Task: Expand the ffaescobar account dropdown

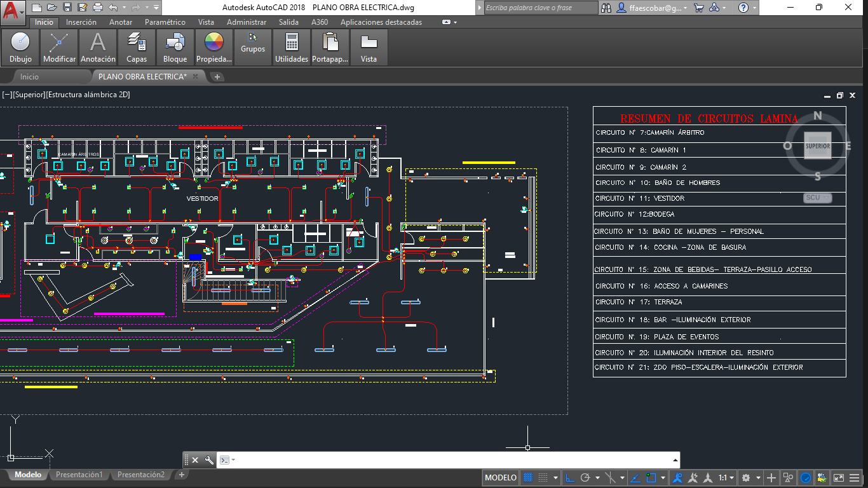Action: point(685,8)
